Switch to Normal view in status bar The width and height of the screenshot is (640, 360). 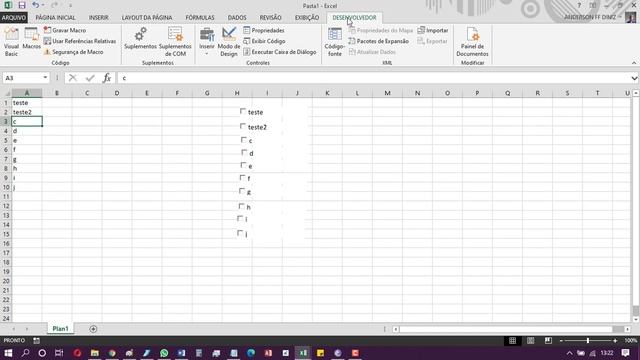click(x=513, y=340)
